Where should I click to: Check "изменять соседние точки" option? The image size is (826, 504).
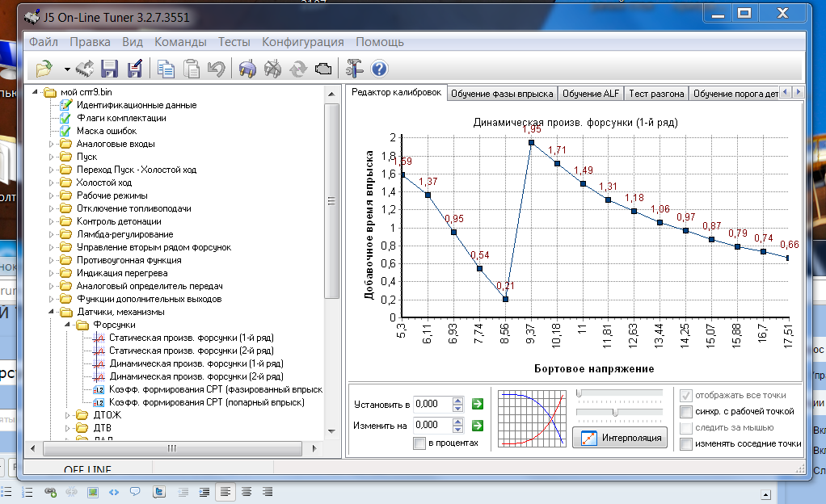click(x=686, y=443)
